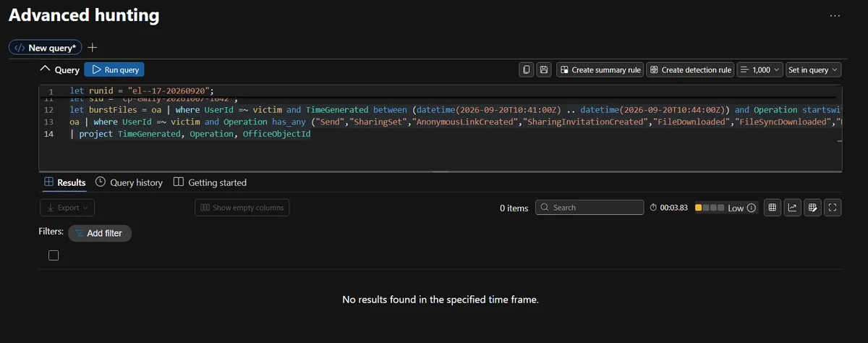The image size is (868, 343).
Task: Click the no results found message
Action: [x=441, y=299]
